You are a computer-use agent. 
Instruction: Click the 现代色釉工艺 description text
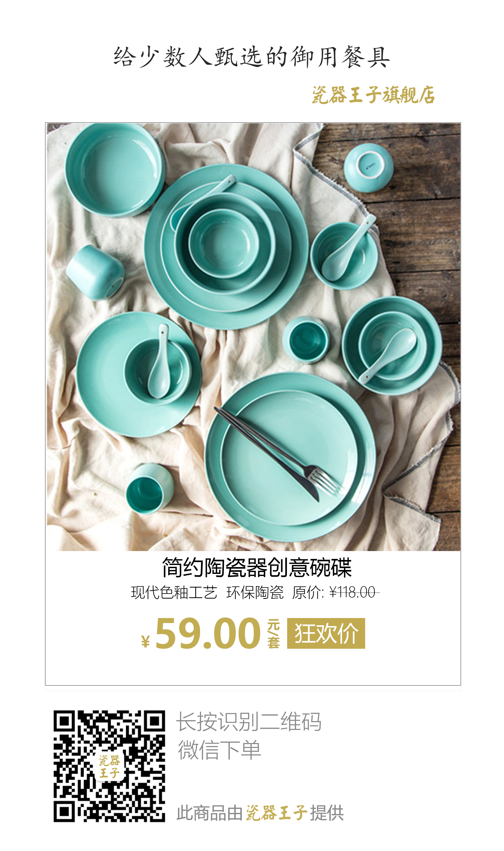click(x=174, y=593)
